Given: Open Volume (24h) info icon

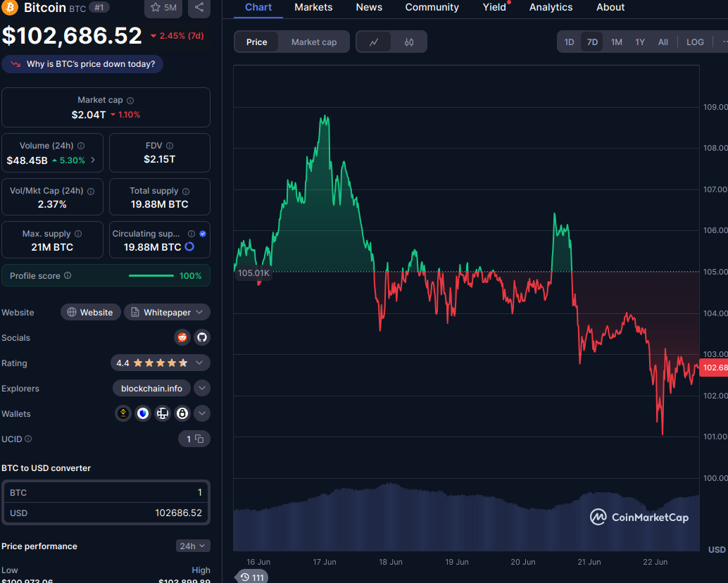Looking at the screenshot, I should [81, 146].
